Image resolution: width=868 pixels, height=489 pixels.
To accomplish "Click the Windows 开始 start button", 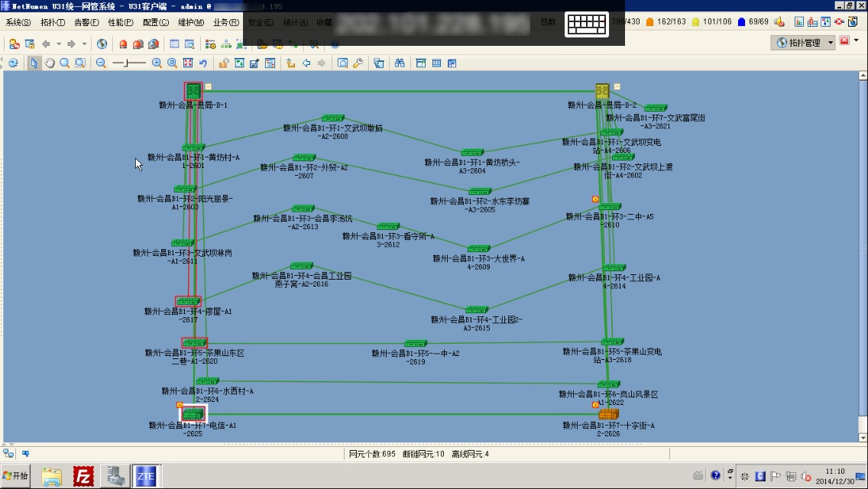I will coord(15,476).
